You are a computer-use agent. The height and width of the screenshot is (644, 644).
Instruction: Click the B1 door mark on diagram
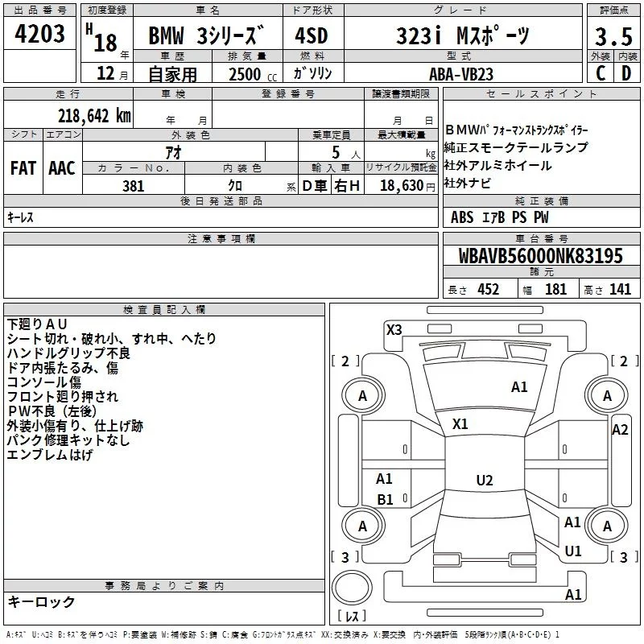pyautogui.click(x=386, y=500)
